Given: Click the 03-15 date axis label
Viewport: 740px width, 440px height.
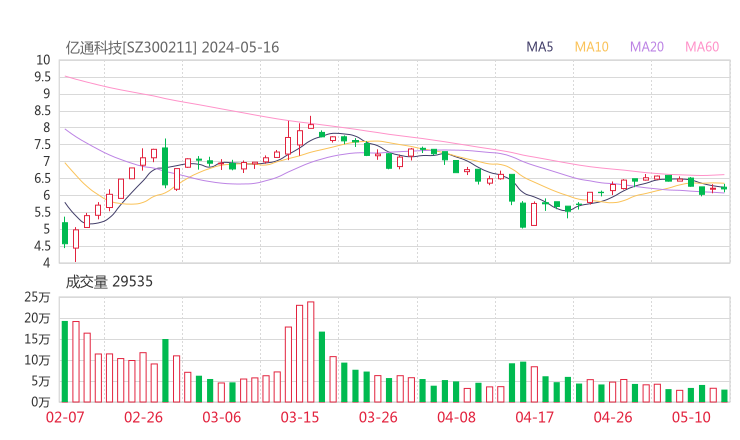Looking at the screenshot, I should coord(300,417).
